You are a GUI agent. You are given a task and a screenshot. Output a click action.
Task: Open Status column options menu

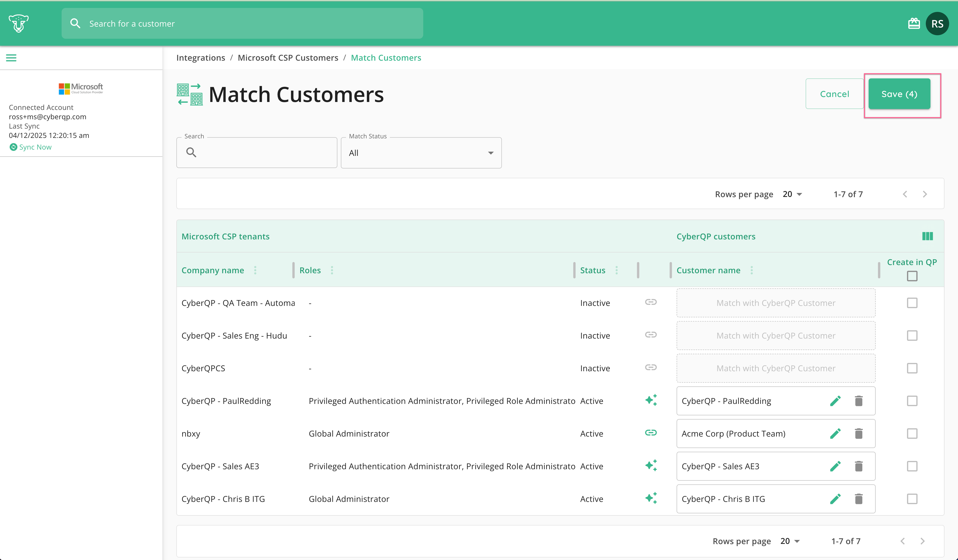(x=616, y=270)
